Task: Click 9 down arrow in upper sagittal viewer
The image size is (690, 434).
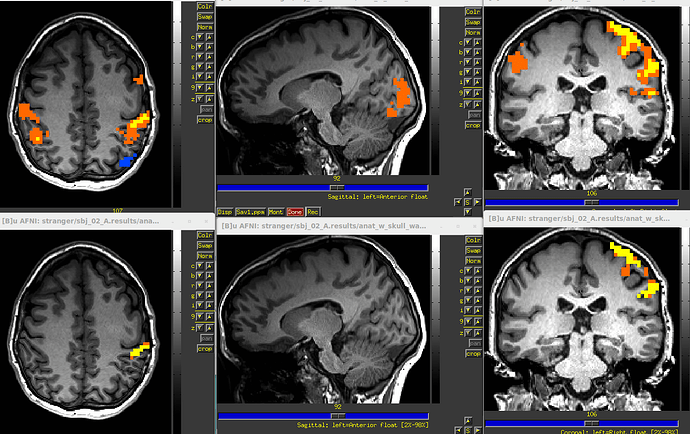Action: click(x=468, y=93)
